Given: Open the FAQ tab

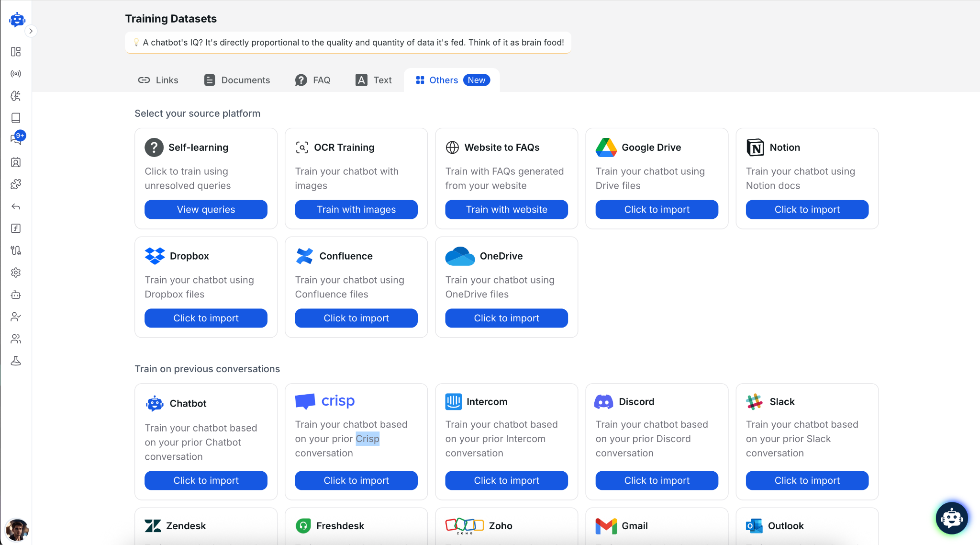Looking at the screenshot, I should point(312,80).
